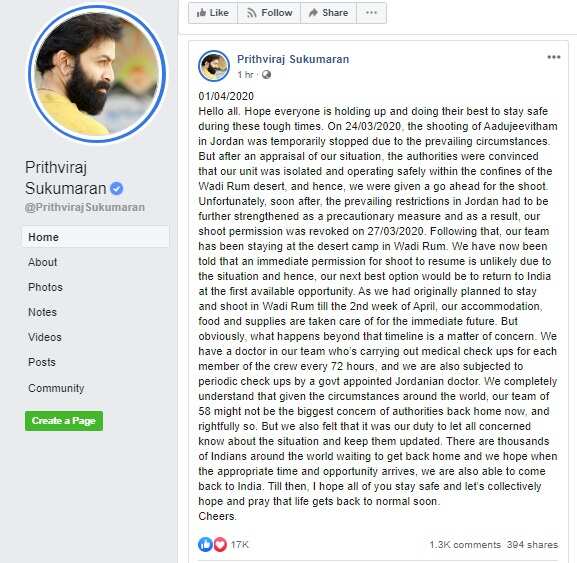Open the page's more options ellipsis
This screenshot has width=577, height=563.
(x=371, y=13)
